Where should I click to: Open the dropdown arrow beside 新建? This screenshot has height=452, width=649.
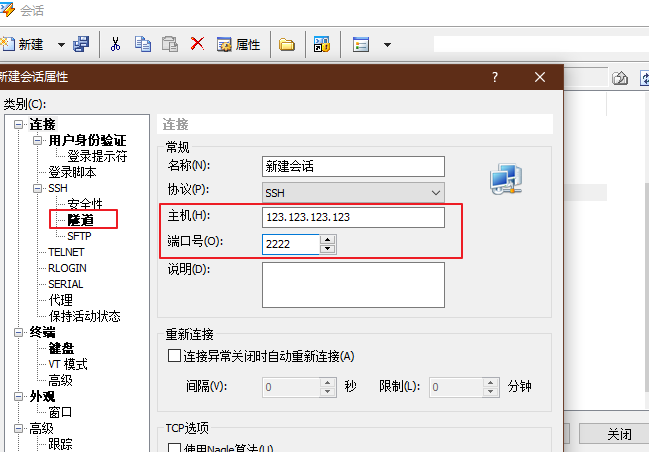pos(60,44)
